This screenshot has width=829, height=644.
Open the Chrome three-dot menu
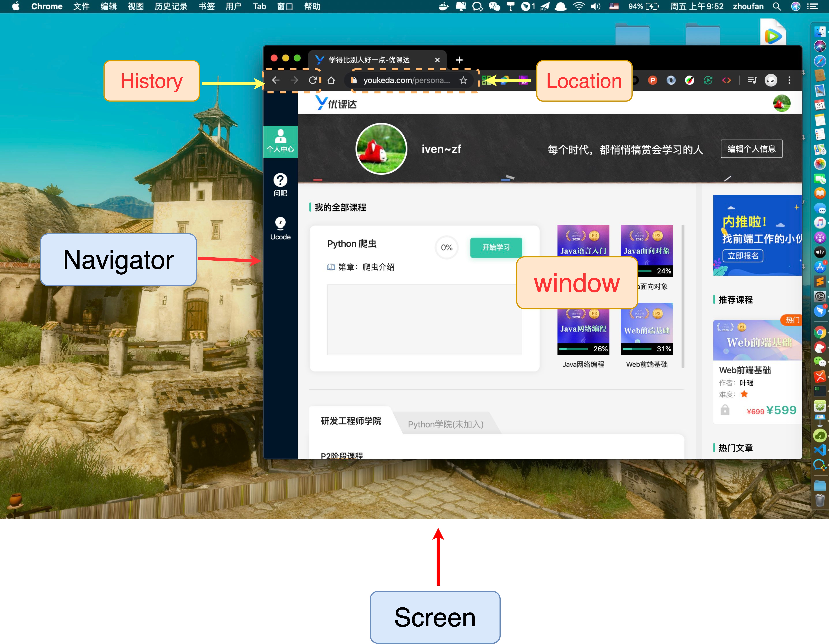(x=789, y=80)
